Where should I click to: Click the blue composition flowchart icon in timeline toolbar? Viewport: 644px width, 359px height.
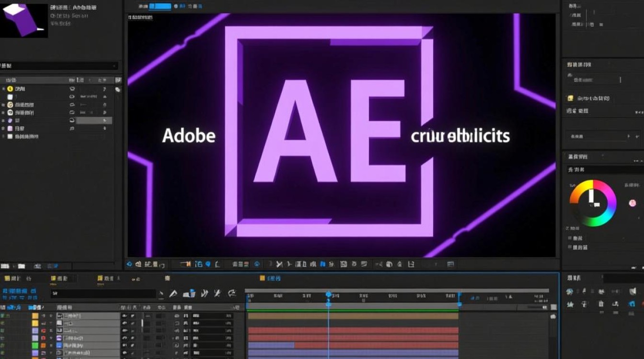click(x=190, y=293)
